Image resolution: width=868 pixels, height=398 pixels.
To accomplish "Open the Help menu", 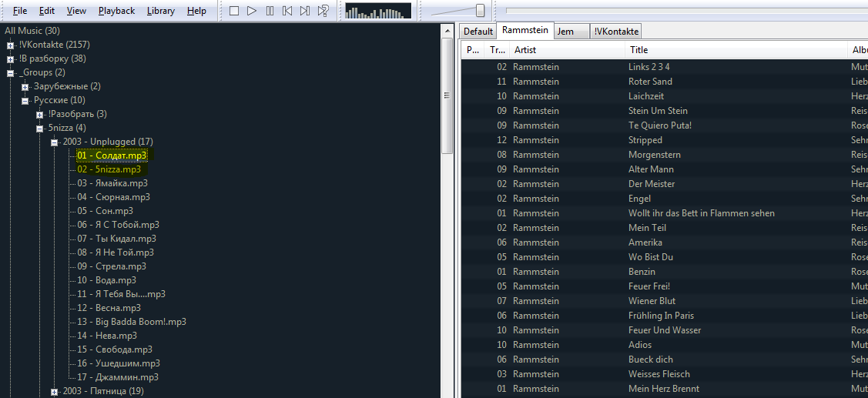I will [x=196, y=11].
